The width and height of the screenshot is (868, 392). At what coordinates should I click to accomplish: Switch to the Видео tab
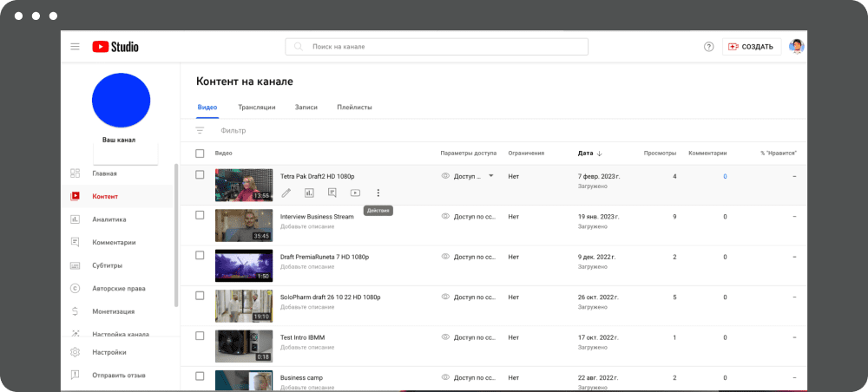[207, 108]
